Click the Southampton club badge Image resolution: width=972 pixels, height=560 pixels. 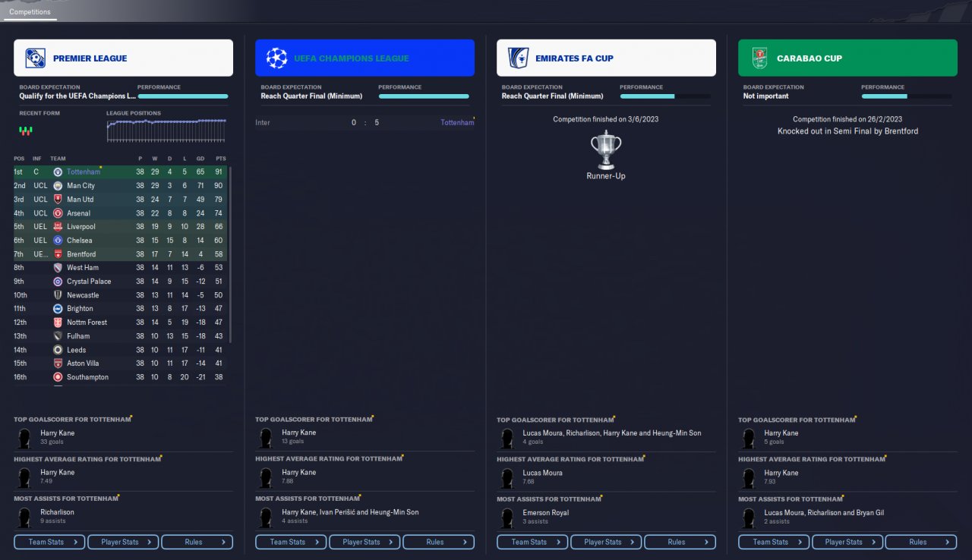(x=58, y=377)
